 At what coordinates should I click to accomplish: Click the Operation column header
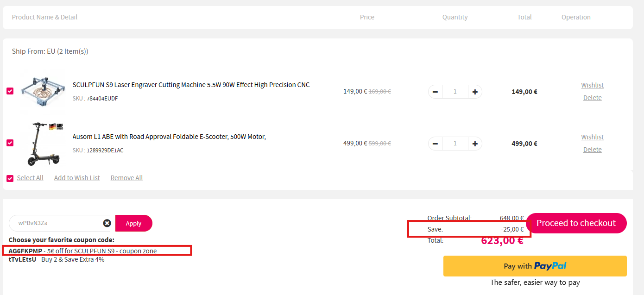tap(576, 17)
